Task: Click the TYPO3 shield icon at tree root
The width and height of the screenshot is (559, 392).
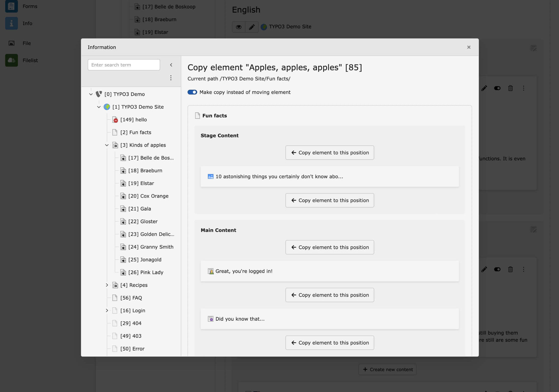Action: click(x=99, y=94)
